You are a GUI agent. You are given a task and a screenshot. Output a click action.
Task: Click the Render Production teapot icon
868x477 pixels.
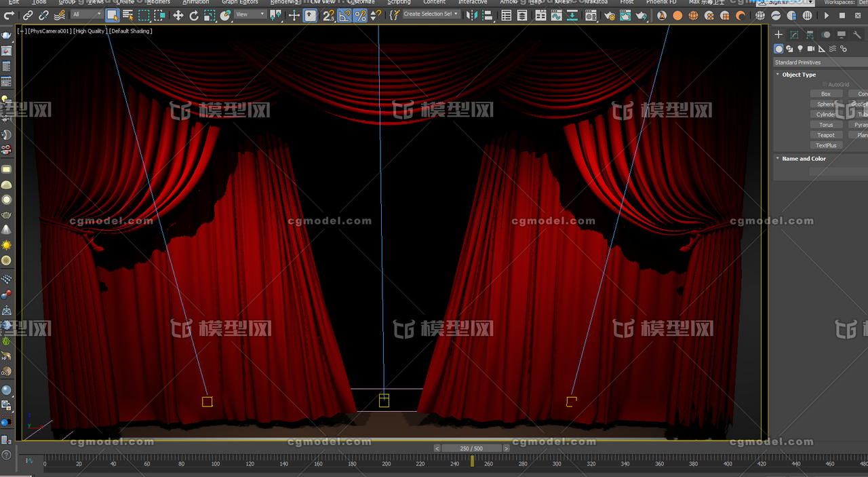(x=642, y=15)
